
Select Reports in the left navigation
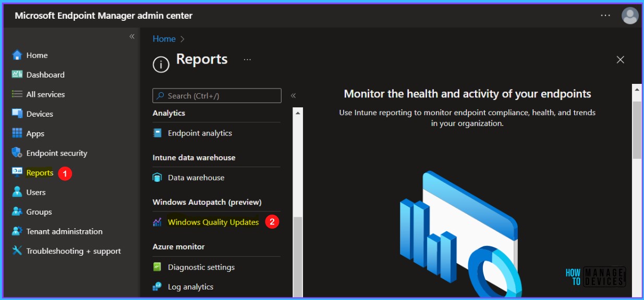click(40, 172)
